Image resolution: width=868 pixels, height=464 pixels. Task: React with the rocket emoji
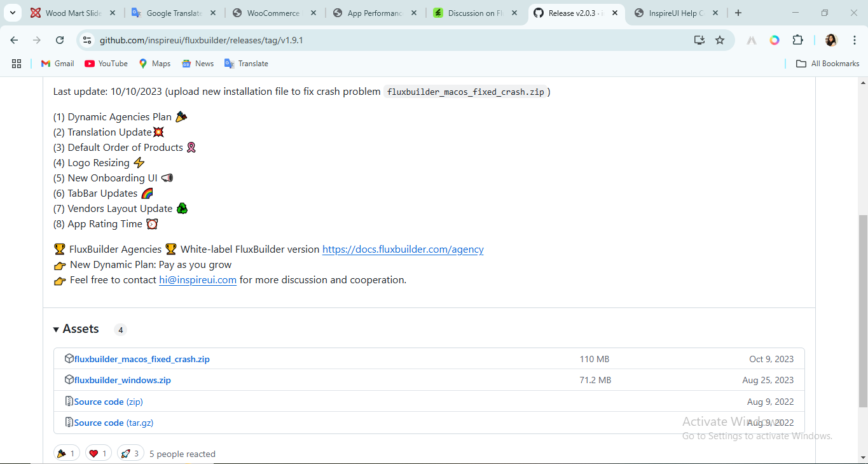130,454
